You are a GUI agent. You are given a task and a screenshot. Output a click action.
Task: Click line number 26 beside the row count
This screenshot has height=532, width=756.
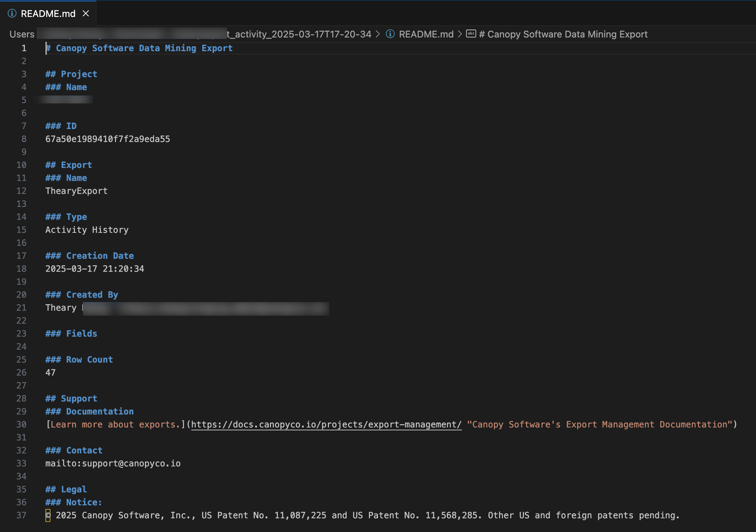coord(21,372)
